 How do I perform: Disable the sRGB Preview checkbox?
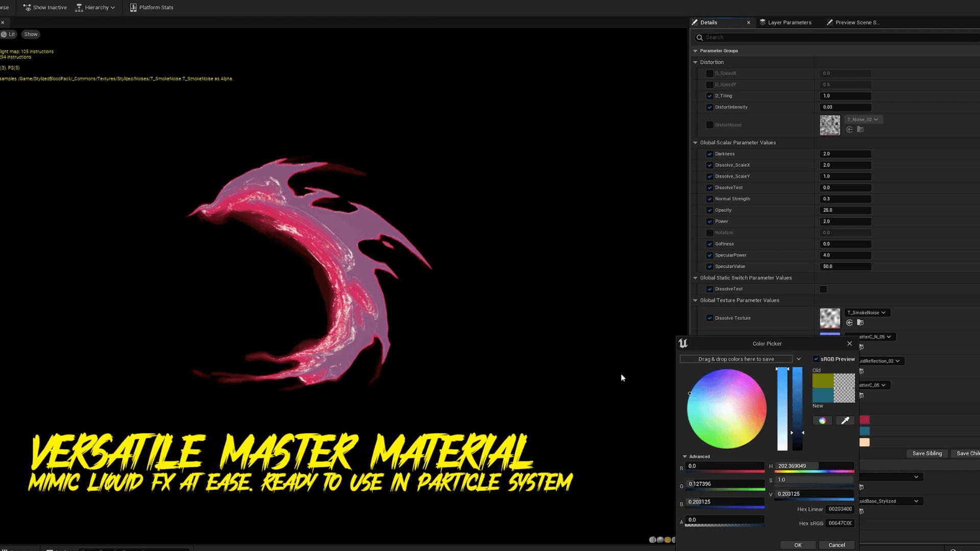click(x=816, y=359)
